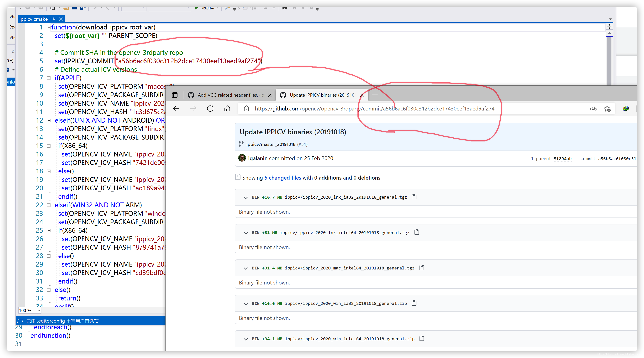This screenshot has height=358, width=644.
Task: Copy path of lnx_ia32 tgz file
Action: click(x=414, y=197)
